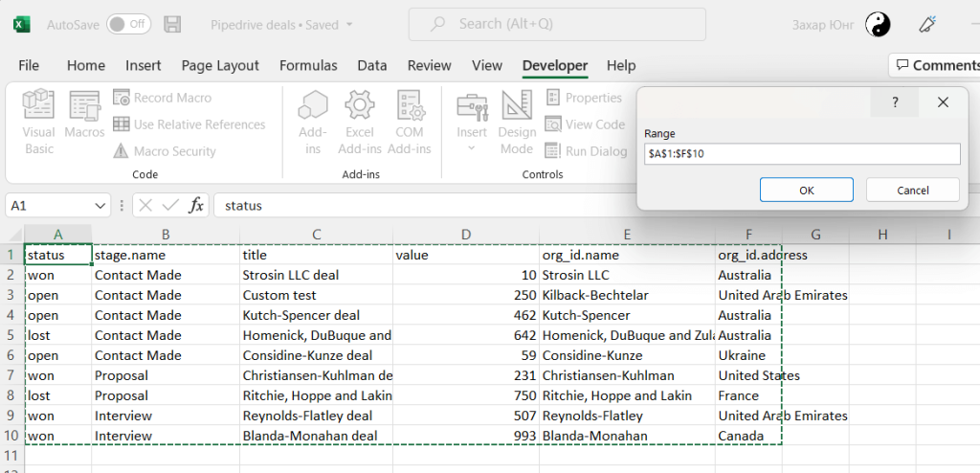Image resolution: width=980 pixels, height=473 pixels.
Task: Select the Developer tab
Action: 555,66
